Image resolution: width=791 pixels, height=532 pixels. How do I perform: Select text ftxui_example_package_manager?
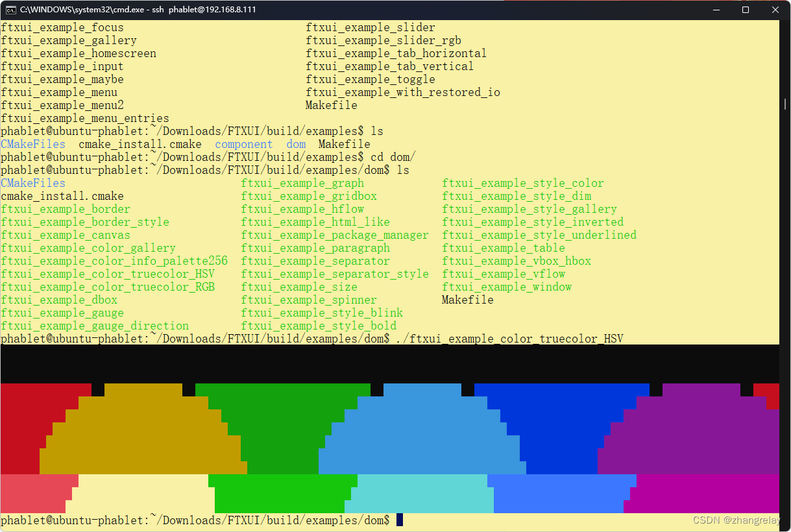tap(335, 235)
